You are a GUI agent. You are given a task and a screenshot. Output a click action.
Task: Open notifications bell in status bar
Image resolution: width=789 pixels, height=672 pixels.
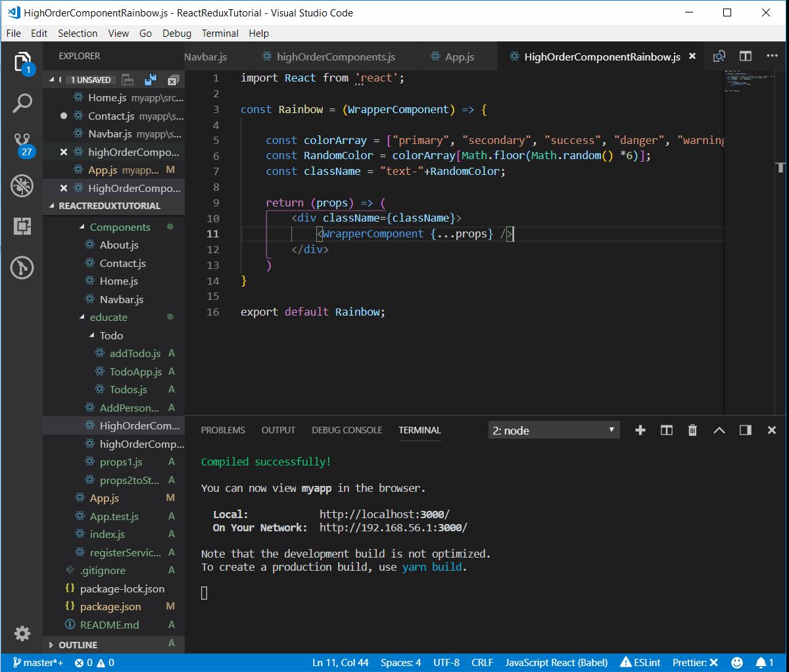765,662
